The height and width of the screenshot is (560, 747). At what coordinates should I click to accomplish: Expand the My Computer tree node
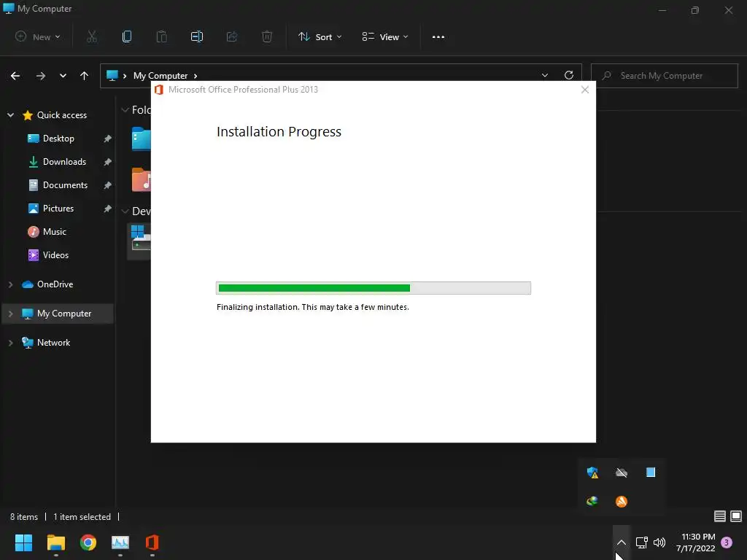coord(10,314)
